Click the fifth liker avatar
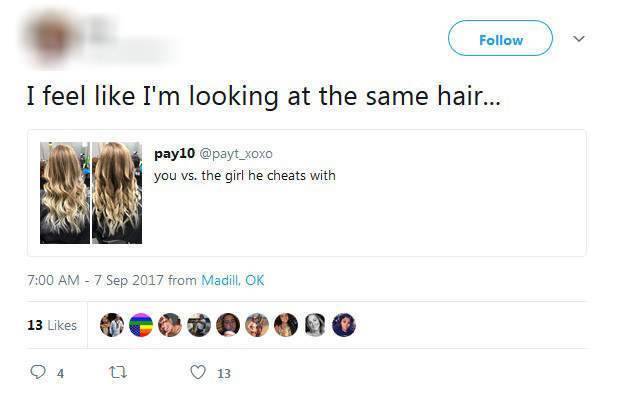This screenshot has height=393, width=621. click(x=228, y=325)
